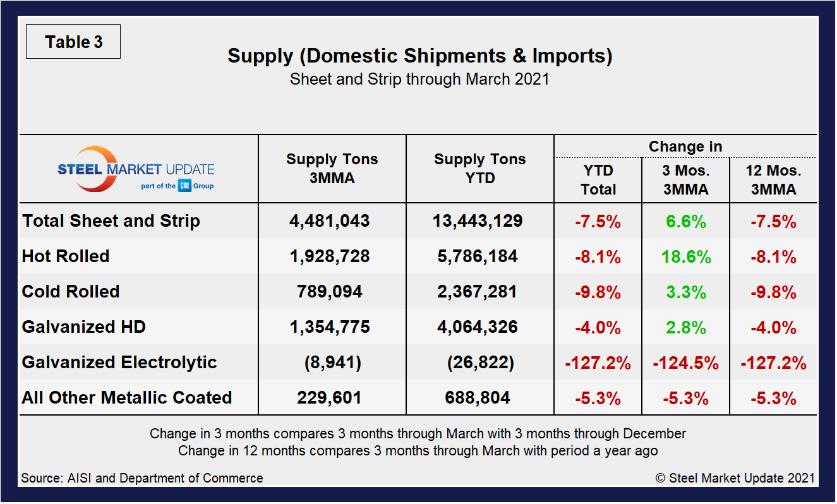Select the 13,443,129 YTD tons value
Screen dimensions: 837x504
coord(478,221)
